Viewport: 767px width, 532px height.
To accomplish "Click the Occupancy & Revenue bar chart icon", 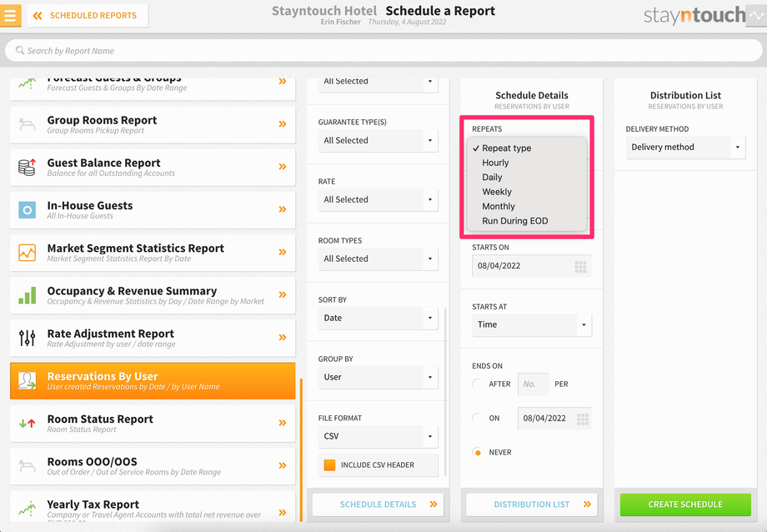I will pos(27,295).
